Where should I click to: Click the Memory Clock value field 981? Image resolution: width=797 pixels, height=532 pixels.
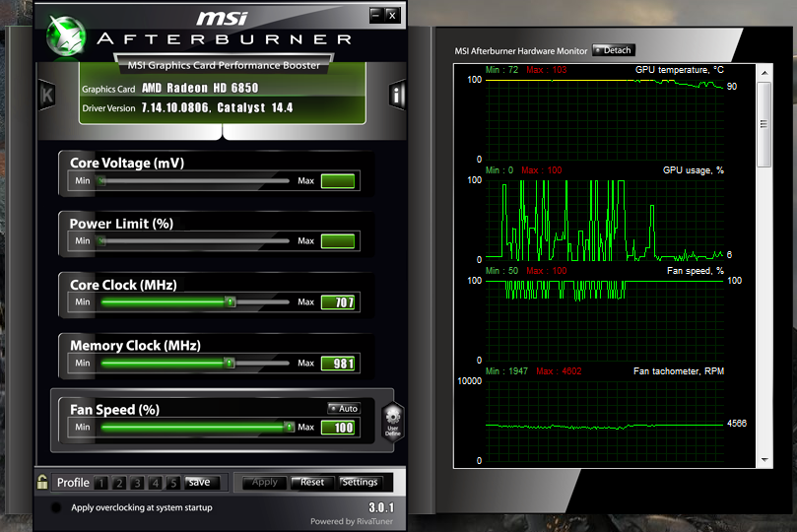[x=337, y=364]
